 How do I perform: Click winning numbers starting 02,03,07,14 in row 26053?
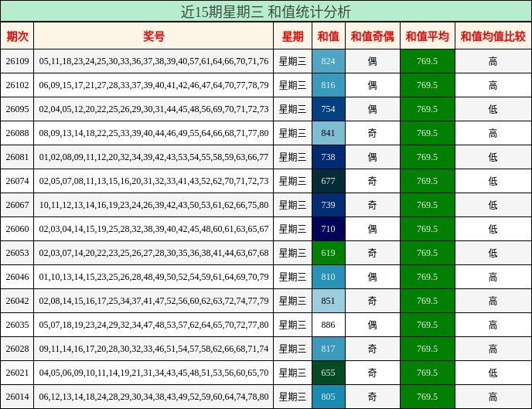coord(154,253)
